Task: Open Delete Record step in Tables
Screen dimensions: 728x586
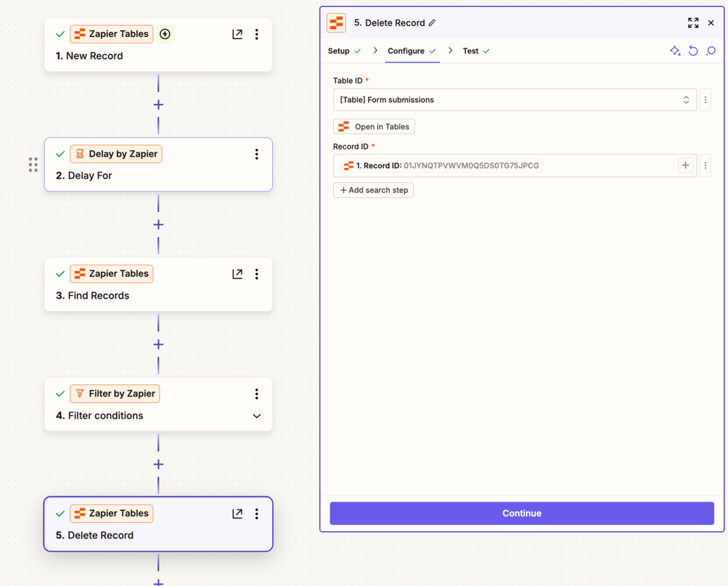Action: 237,514
